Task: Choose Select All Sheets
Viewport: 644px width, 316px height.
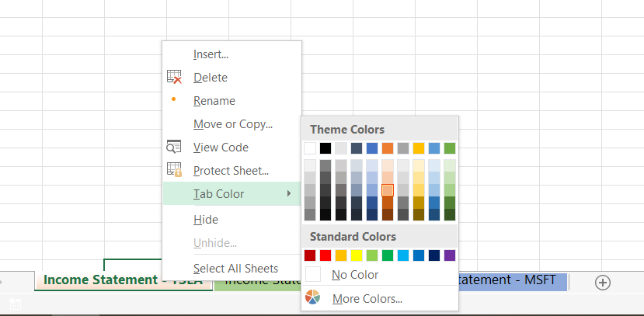Action: click(235, 269)
